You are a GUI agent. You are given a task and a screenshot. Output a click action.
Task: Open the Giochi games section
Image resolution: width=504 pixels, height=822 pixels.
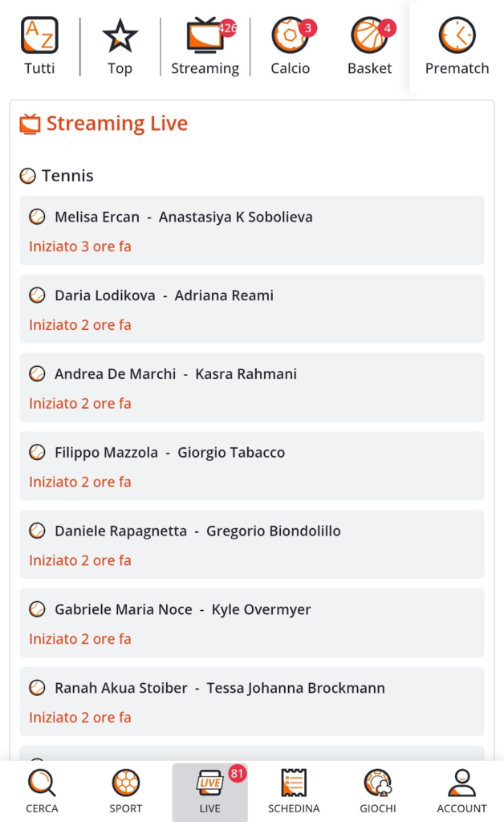(377, 791)
